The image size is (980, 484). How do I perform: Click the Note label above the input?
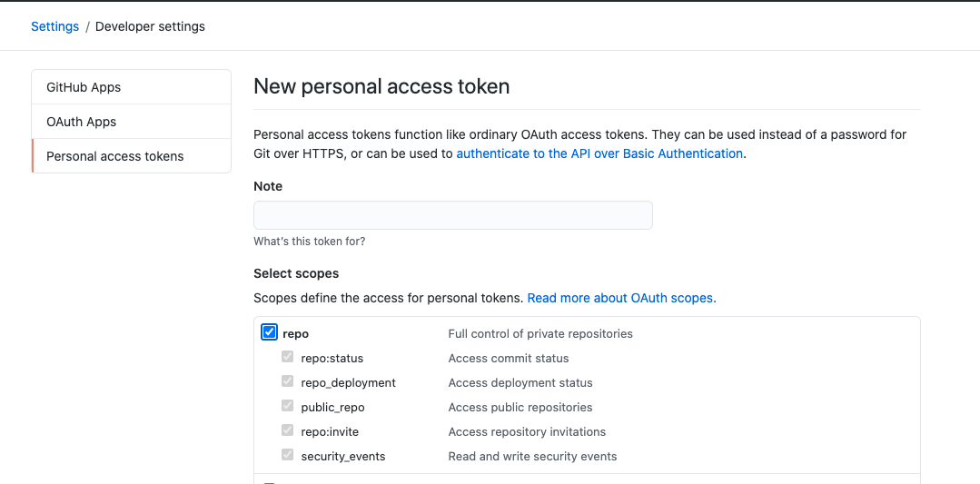click(268, 186)
